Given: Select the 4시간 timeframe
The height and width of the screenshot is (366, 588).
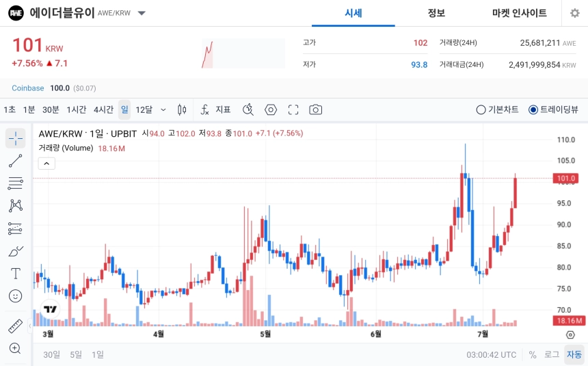Looking at the screenshot, I should click(x=103, y=109).
